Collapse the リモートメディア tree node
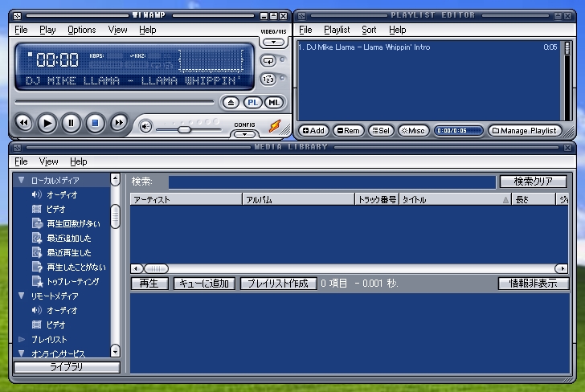Screen dimensions: 585x392 pos(22,296)
